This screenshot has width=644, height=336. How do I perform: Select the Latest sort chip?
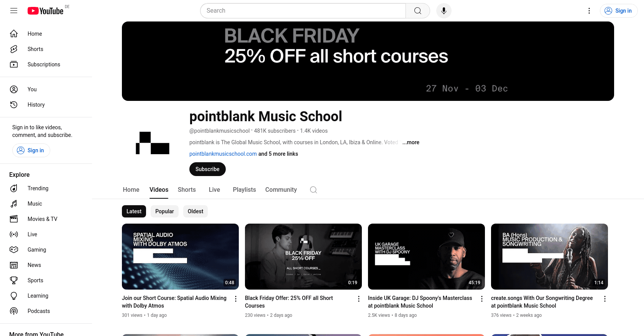click(134, 211)
